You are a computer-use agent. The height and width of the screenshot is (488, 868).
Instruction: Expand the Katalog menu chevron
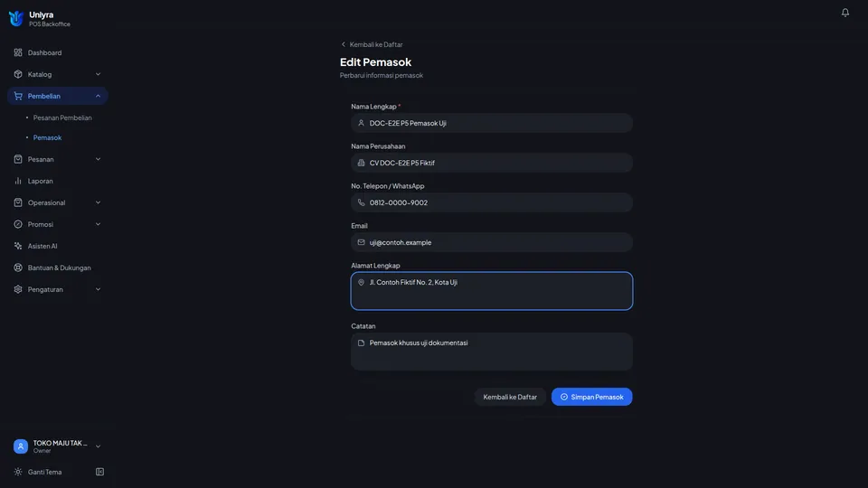click(x=98, y=74)
